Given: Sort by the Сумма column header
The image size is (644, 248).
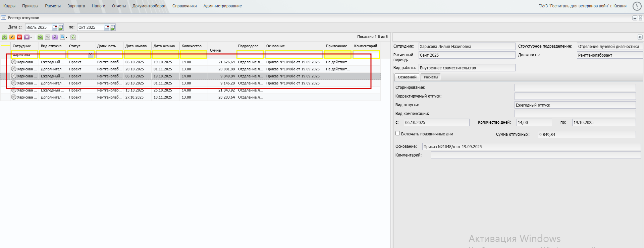Looking at the screenshot, I should pyautogui.click(x=222, y=50).
